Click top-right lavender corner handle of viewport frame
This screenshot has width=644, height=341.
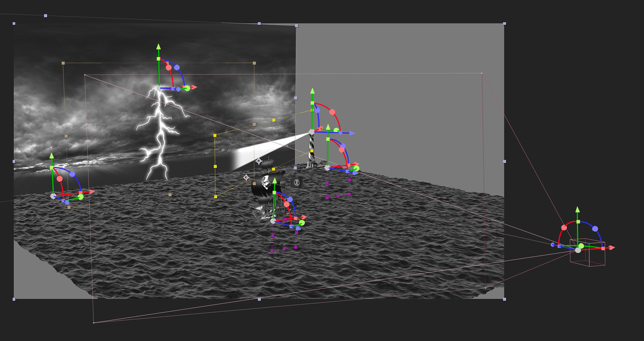tap(504, 24)
